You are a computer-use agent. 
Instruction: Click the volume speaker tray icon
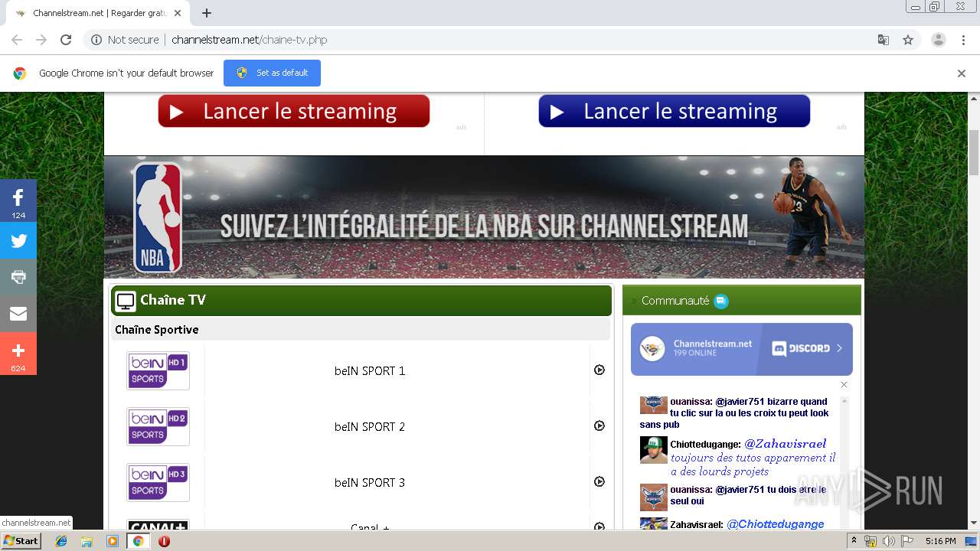point(888,541)
